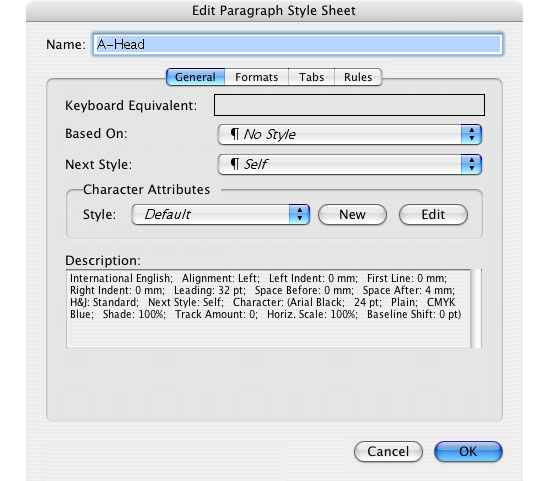Switch to the Formats tab
Viewport: 550px width, 481px height.
[256, 77]
